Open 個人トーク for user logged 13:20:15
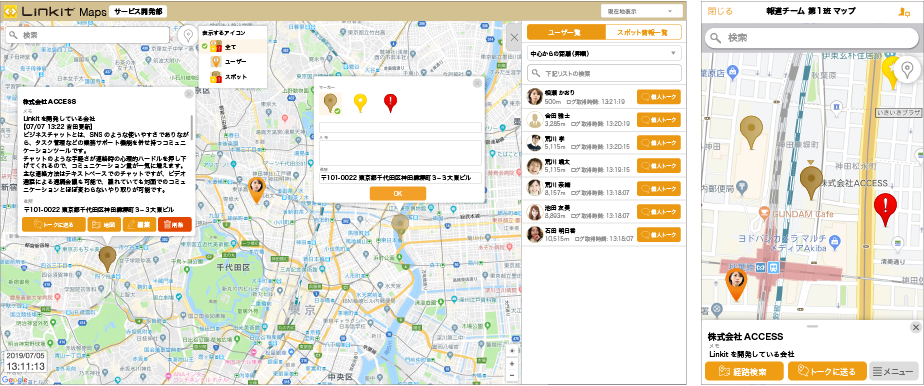Viewport: 924px width, 386px height. 659,143
